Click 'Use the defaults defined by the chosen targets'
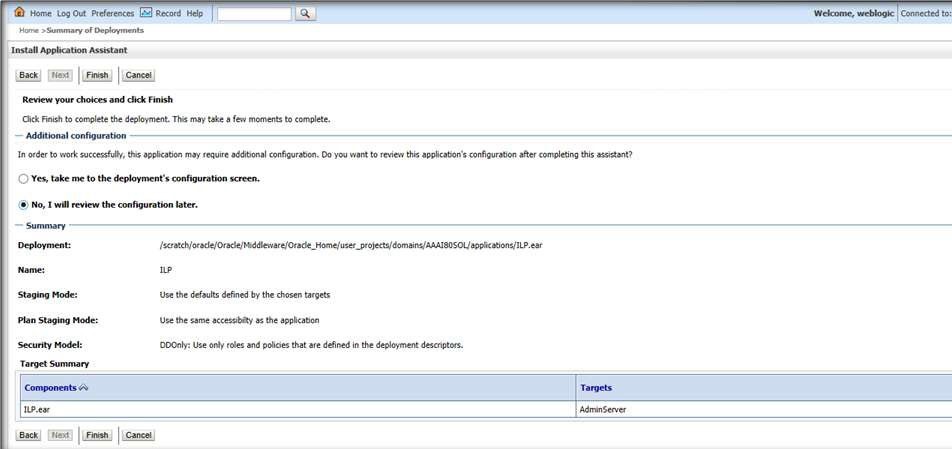This screenshot has width=952, height=449. [x=245, y=295]
